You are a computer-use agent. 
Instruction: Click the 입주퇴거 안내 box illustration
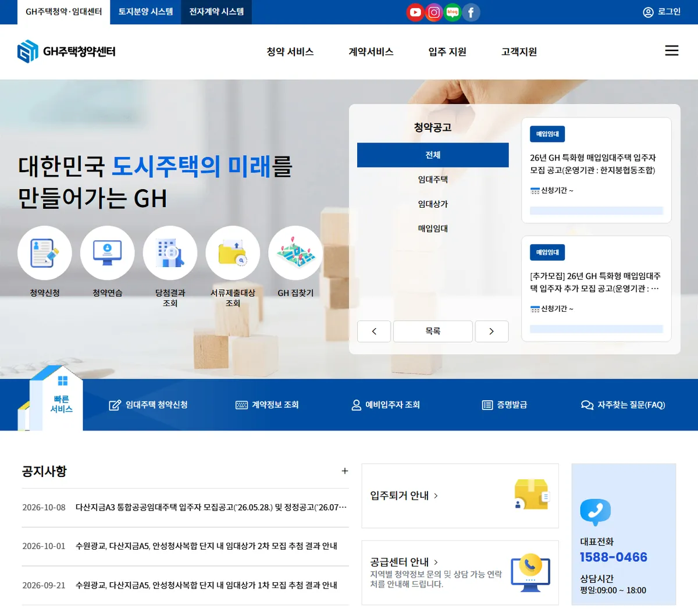point(532,494)
